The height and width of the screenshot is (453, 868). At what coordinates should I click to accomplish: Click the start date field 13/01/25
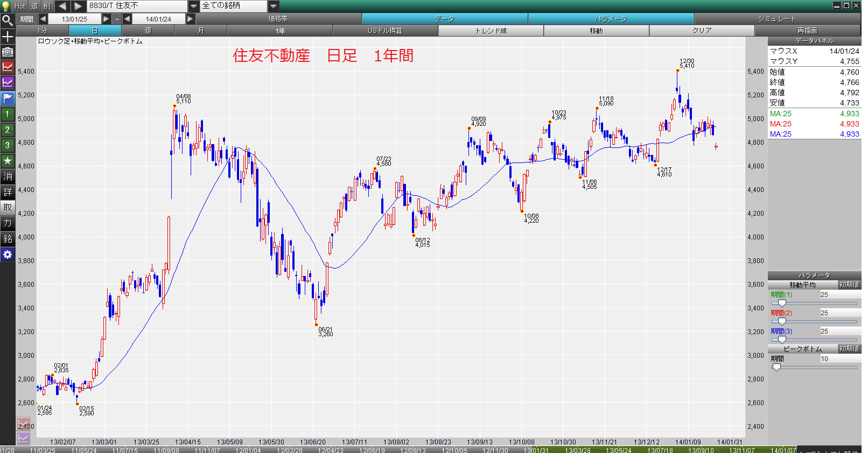pos(74,19)
